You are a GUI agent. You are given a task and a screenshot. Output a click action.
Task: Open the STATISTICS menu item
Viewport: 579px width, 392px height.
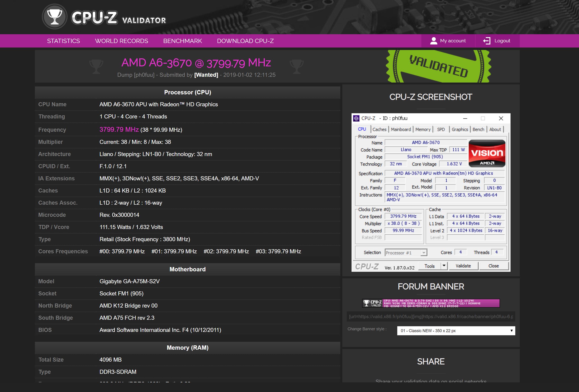click(x=64, y=41)
